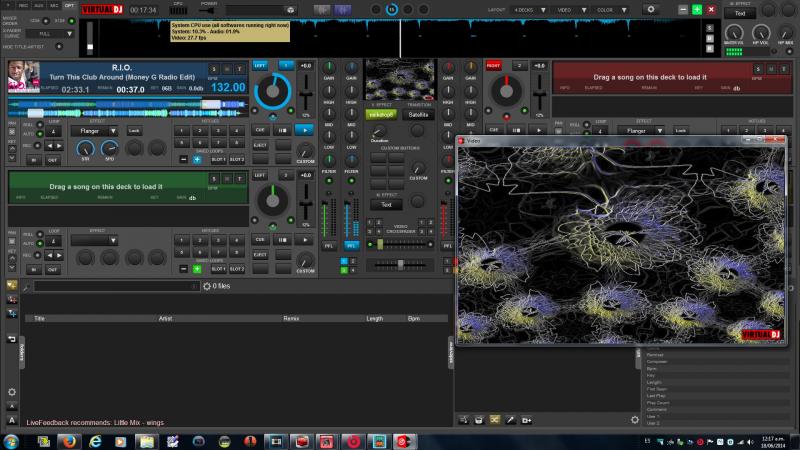This screenshot has height=450, width=800.
Task: Open Flanger dropdown on red right deck
Action: (660, 131)
